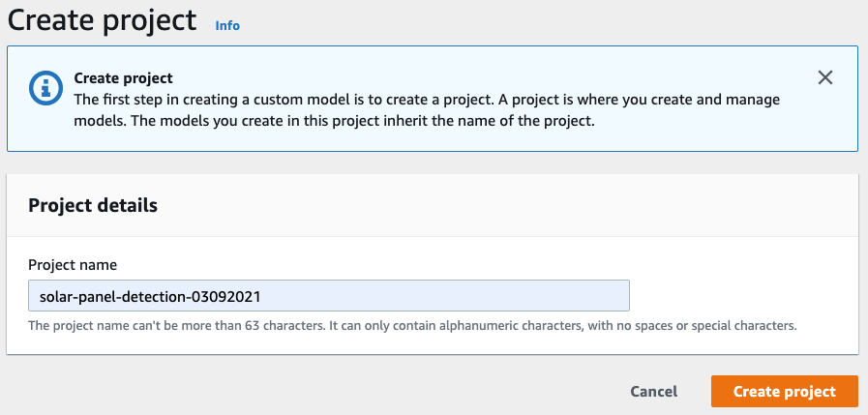Dismiss the Create project info banner

(825, 78)
